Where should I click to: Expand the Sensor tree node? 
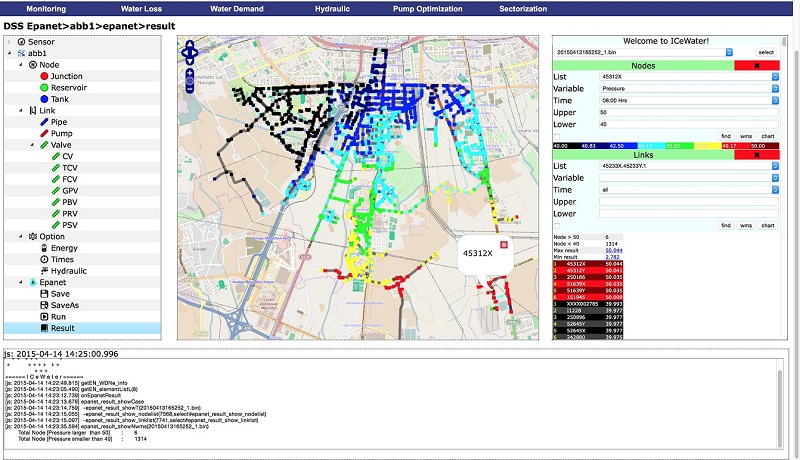[x=10, y=42]
